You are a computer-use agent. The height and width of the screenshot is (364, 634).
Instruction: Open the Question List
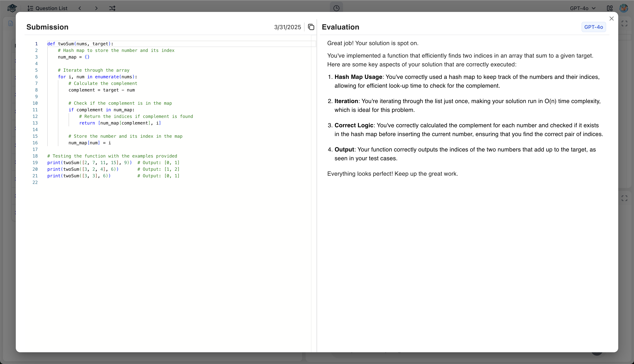[x=48, y=8]
